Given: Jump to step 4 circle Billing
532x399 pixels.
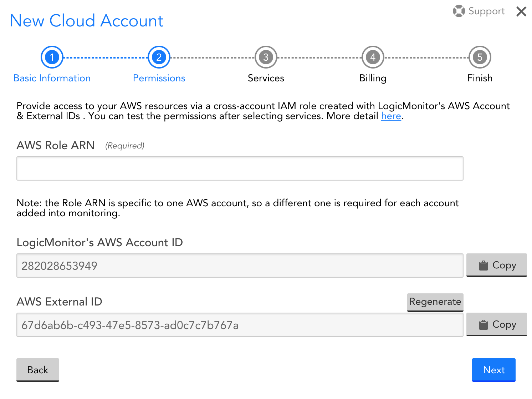Looking at the screenshot, I should click(373, 57).
